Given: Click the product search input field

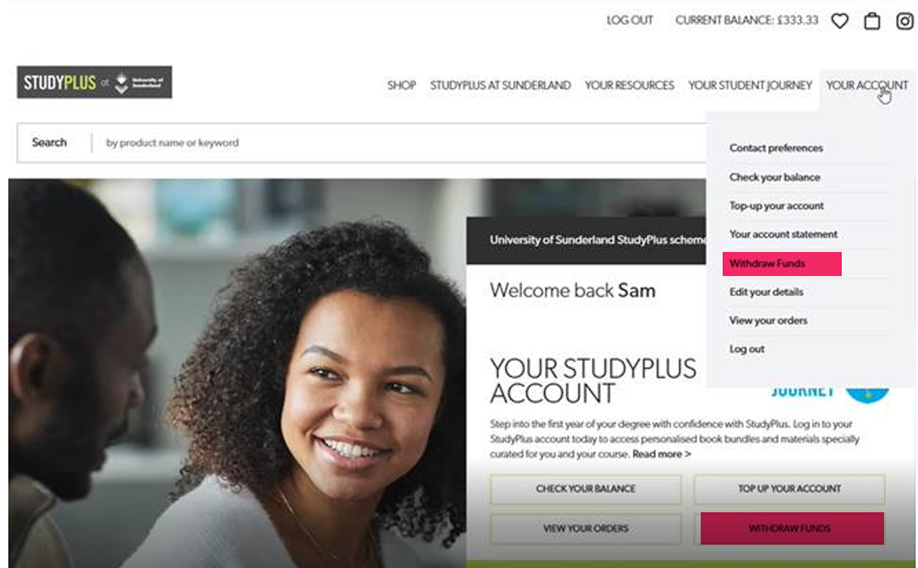Looking at the screenshot, I should (404, 143).
